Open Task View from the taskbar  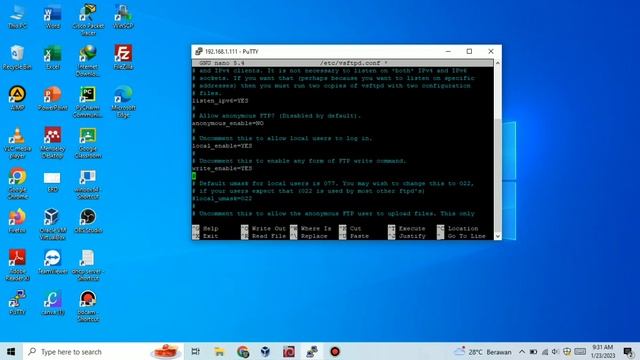(196, 351)
